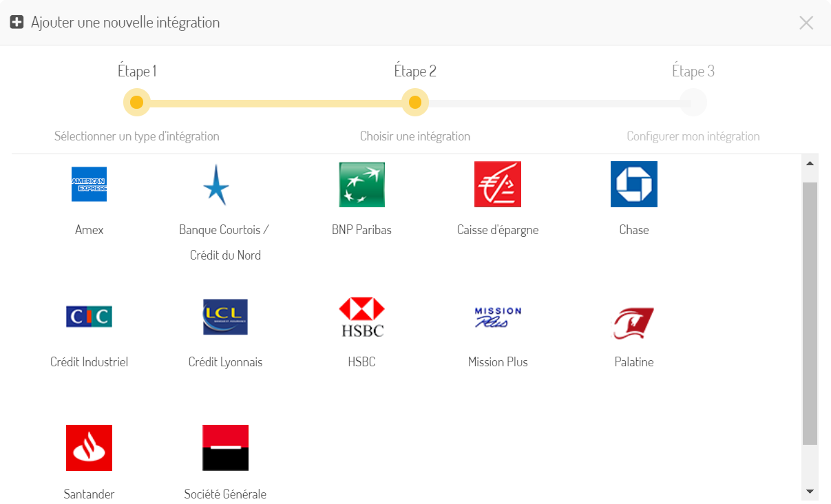
Task: Select the CIC Crédit Industriel logo
Action: (89, 317)
